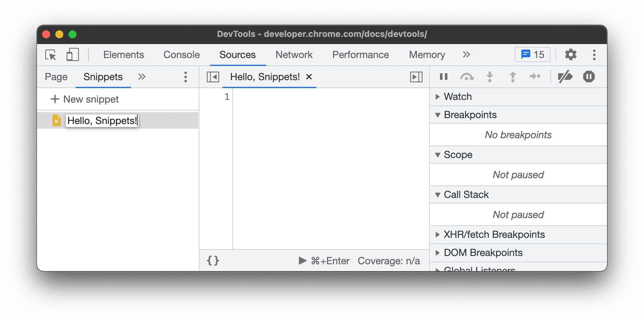Image resolution: width=644 pixels, height=320 pixels.
Task: Collapse the Breakpoints section
Action: pos(438,115)
